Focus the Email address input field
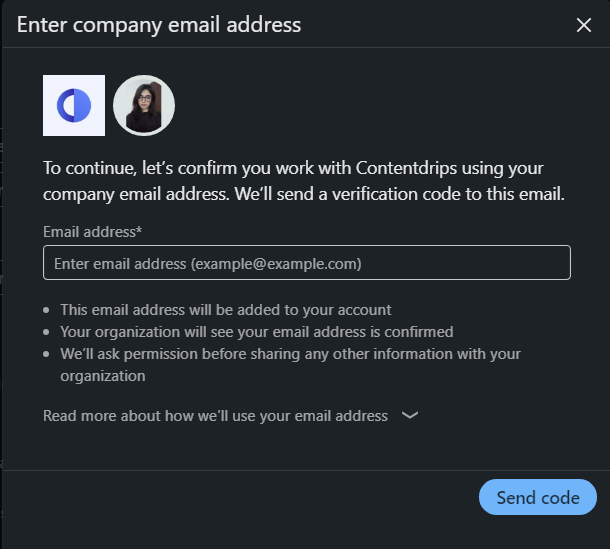This screenshot has width=610, height=549. (x=306, y=263)
